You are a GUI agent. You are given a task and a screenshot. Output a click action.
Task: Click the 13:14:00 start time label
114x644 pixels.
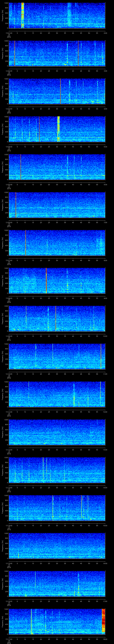coord(9,525)
